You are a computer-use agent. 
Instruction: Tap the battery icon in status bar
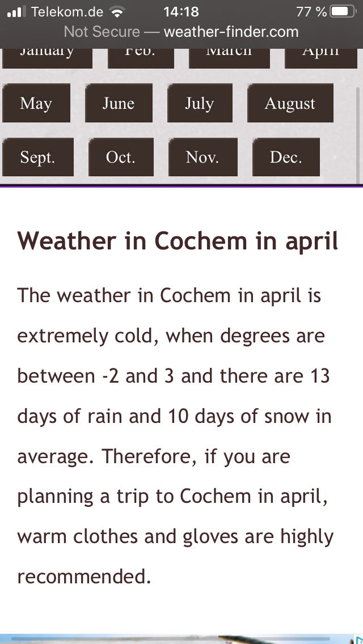(343, 11)
